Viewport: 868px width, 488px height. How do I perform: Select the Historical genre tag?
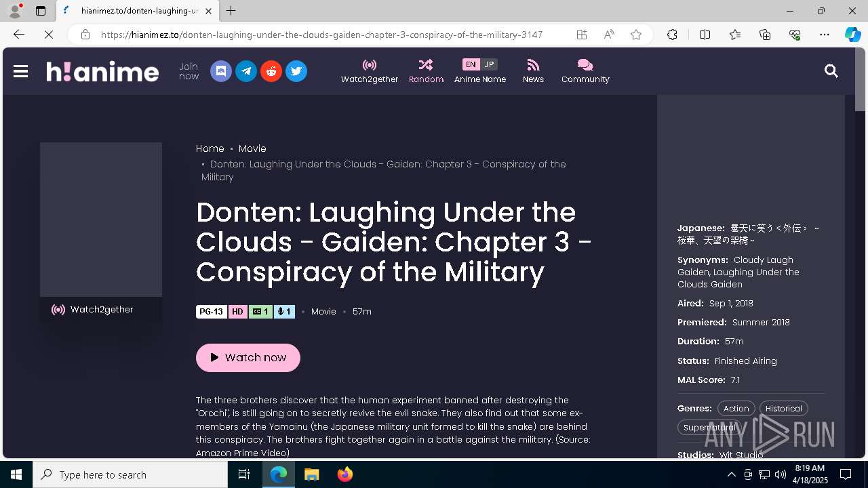tap(783, 409)
